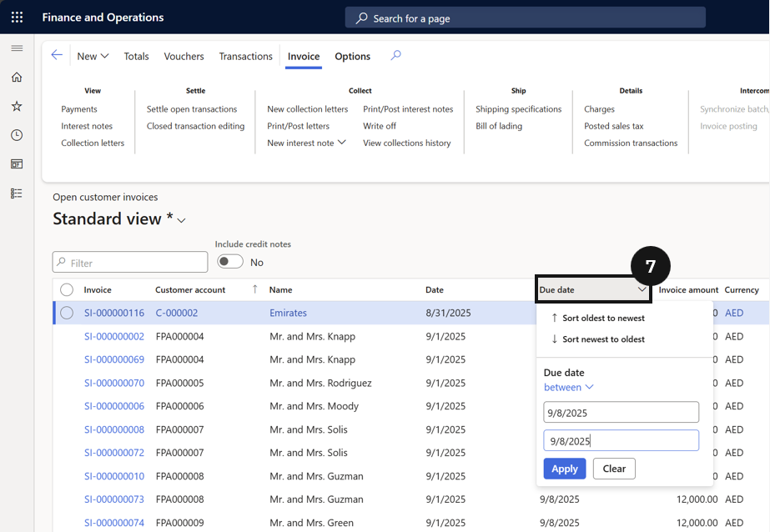Viewport: 770px width, 532px height.
Task: Open the Transactions tab
Action: [245, 57]
